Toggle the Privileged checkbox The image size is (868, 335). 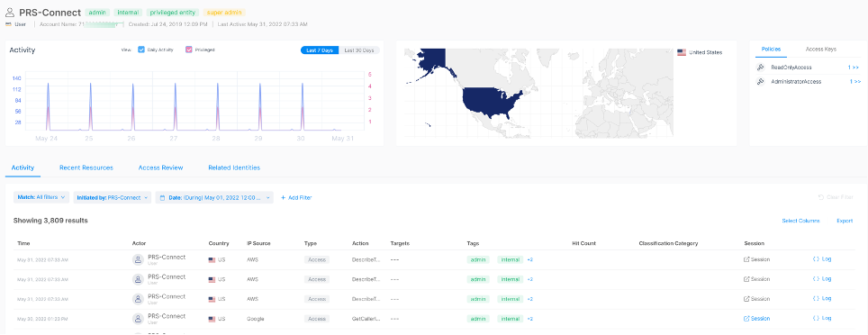coord(189,50)
